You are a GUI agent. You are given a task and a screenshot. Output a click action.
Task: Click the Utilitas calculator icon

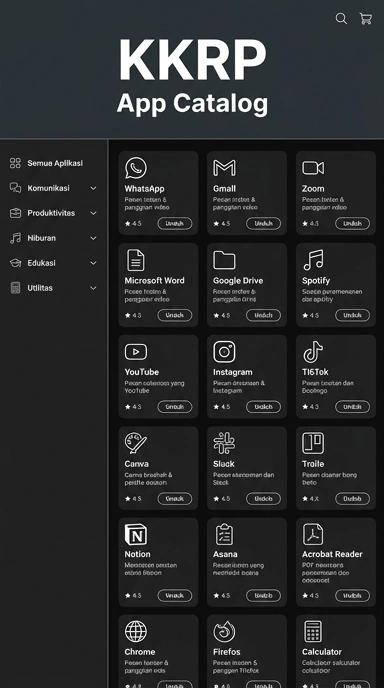coord(15,288)
